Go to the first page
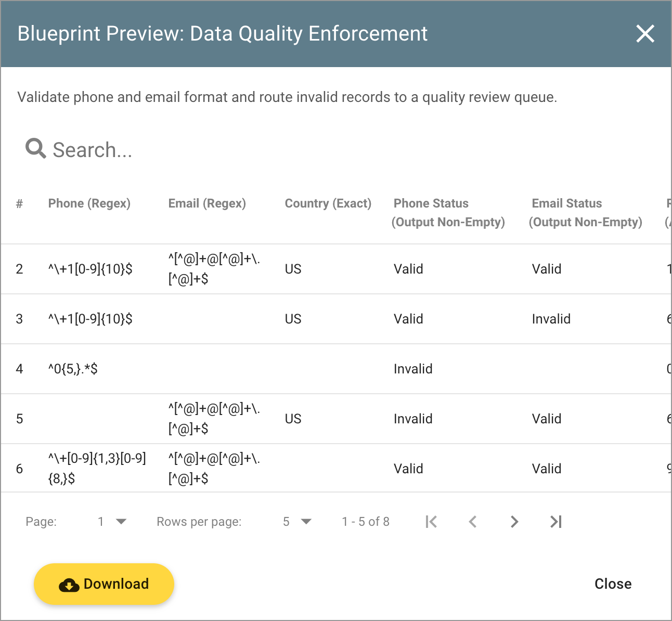This screenshot has height=621, width=672. coord(431,522)
